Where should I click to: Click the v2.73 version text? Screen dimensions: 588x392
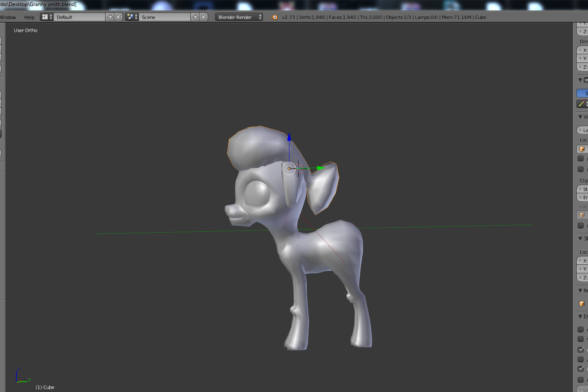(x=288, y=17)
